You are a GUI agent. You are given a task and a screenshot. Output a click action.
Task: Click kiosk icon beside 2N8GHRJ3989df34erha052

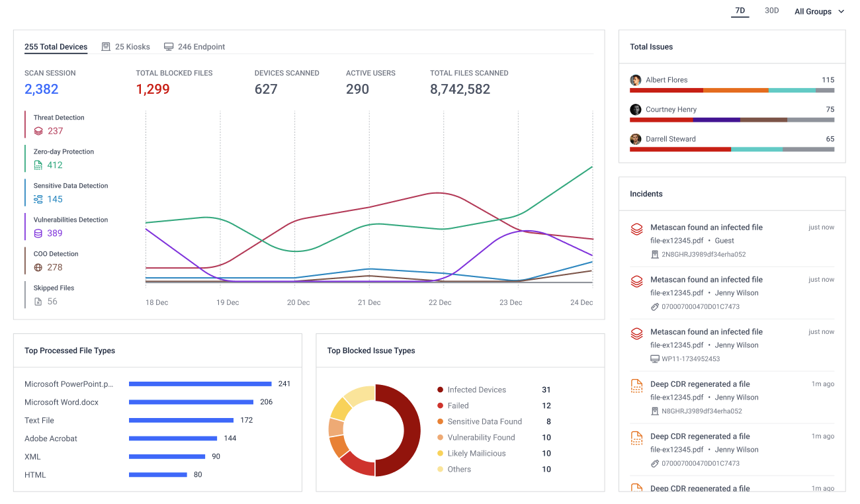655,255
